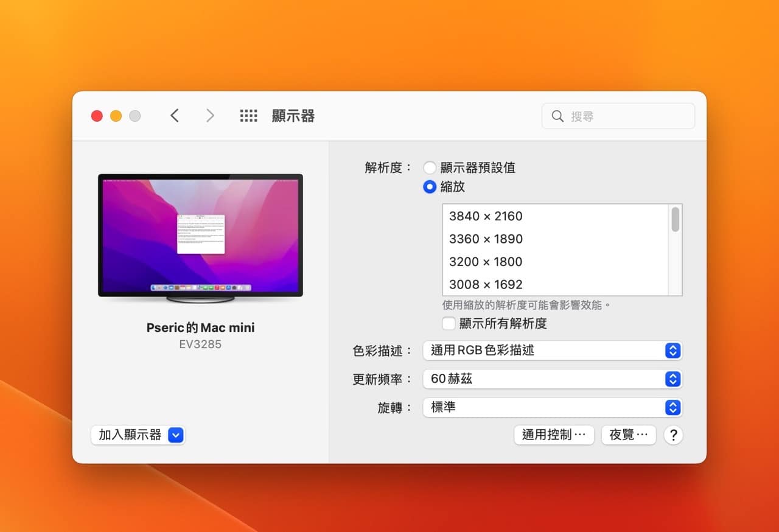Click the 通用控制 button
This screenshot has width=779, height=532.
click(x=554, y=435)
